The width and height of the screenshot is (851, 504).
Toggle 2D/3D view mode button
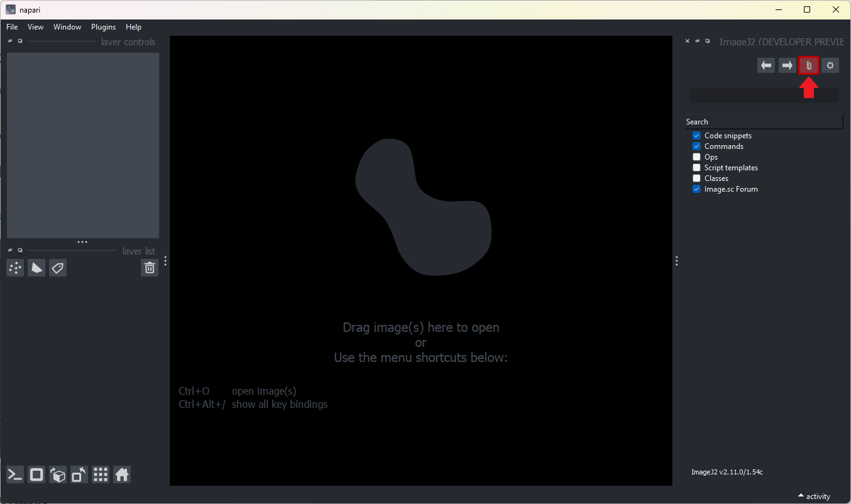point(36,474)
